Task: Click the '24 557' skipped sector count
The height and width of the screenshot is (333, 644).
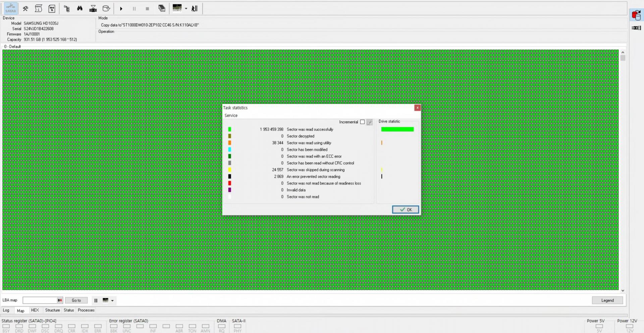Action: [278, 170]
